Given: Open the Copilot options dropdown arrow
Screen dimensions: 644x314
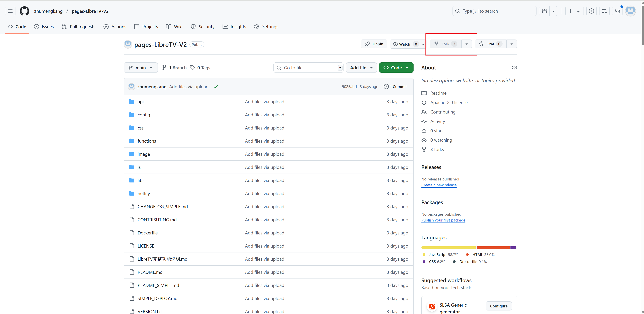Looking at the screenshot, I should tap(553, 11).
